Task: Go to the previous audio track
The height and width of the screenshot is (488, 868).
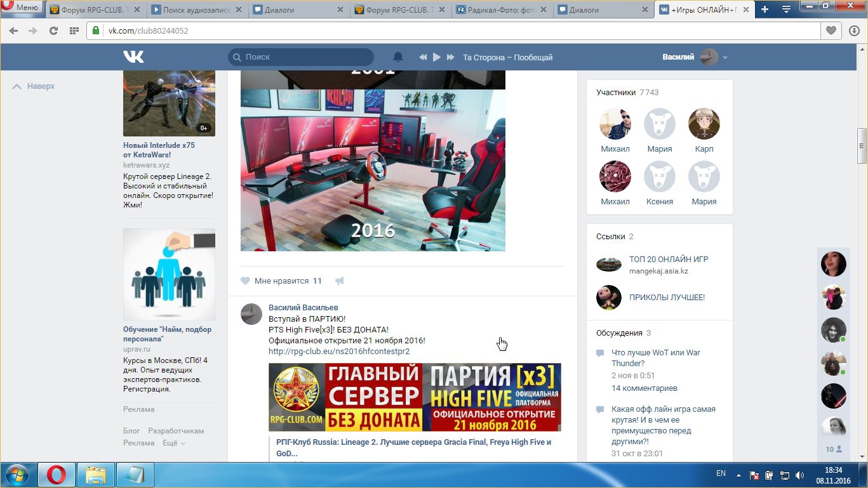Action: pos(423,57)
